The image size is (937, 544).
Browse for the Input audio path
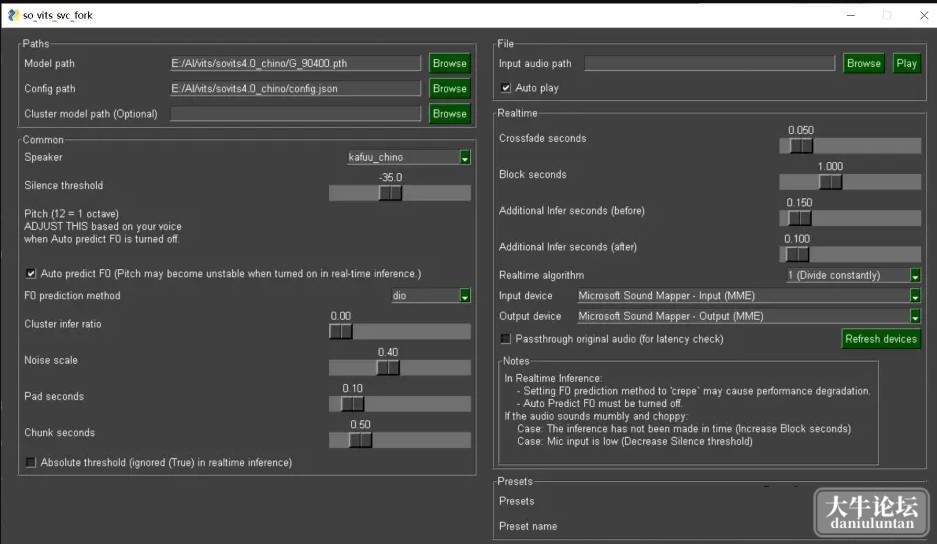coord(863,63)
